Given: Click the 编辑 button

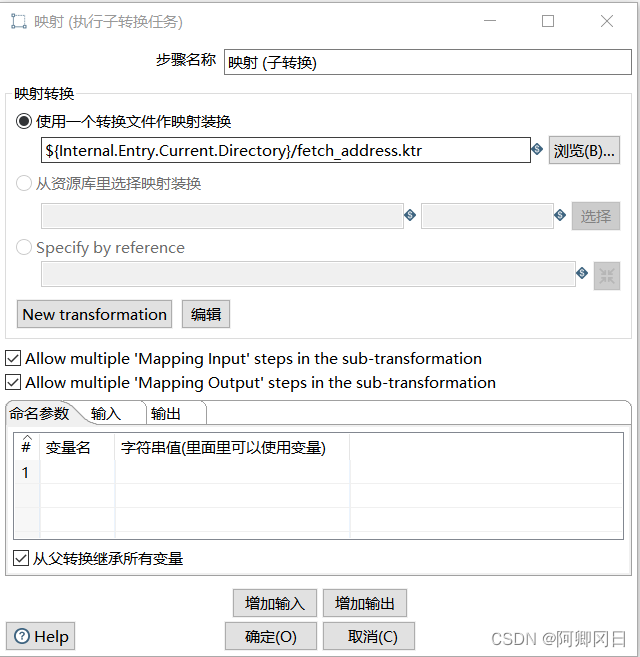Looking at the screenshot, I should coord(206,314).
